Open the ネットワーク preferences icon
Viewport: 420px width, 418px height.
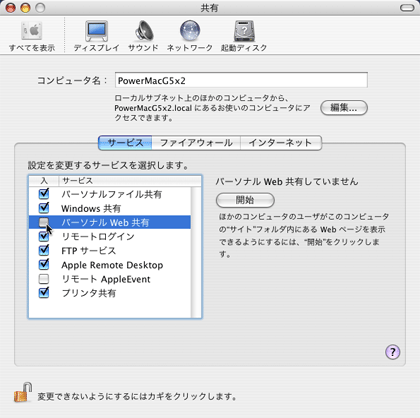pos(190,36)
